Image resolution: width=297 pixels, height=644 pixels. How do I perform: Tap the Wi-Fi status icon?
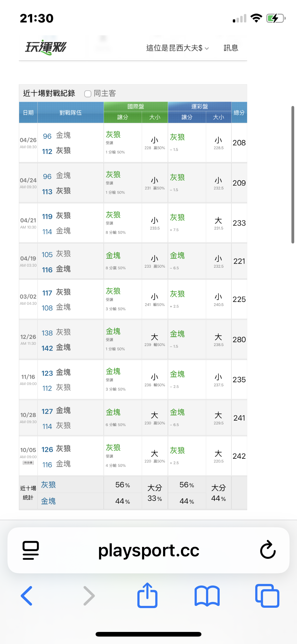pos(256,18)
